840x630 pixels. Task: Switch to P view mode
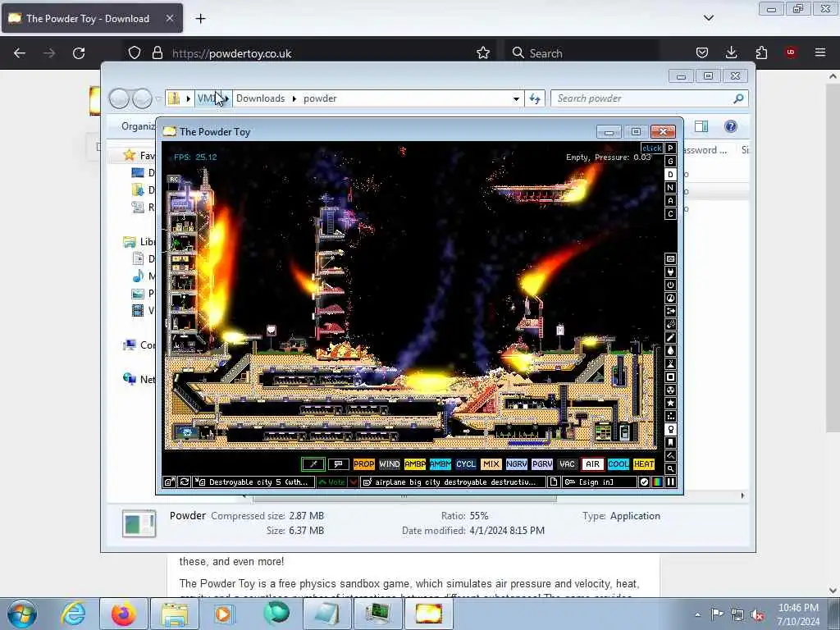pos(670,148)
